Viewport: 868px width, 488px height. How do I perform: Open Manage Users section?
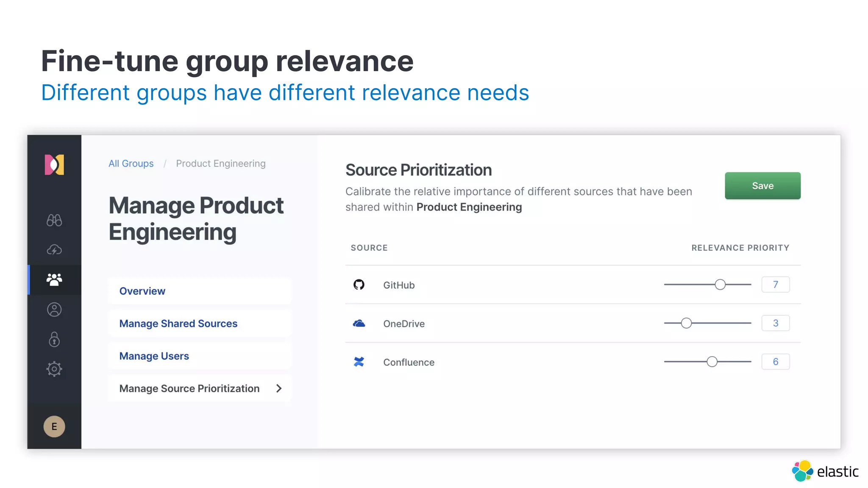tap(200, 356)
